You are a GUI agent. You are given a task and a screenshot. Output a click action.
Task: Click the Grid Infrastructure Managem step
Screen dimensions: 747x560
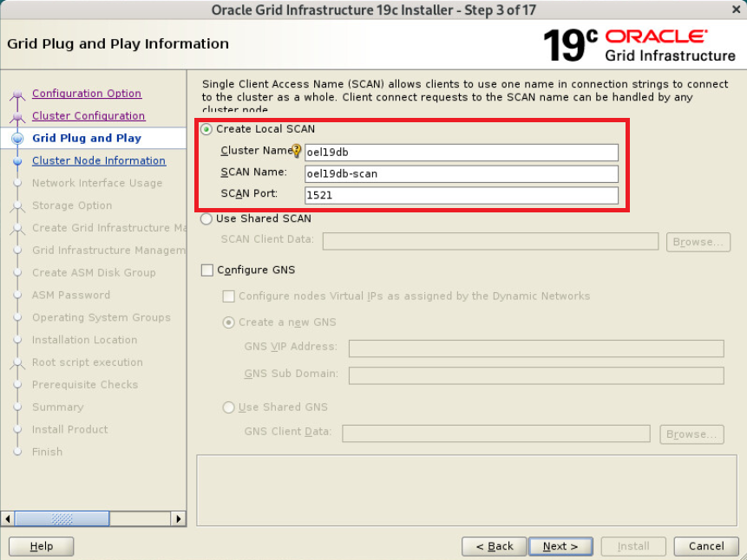(x=109, y=250)
